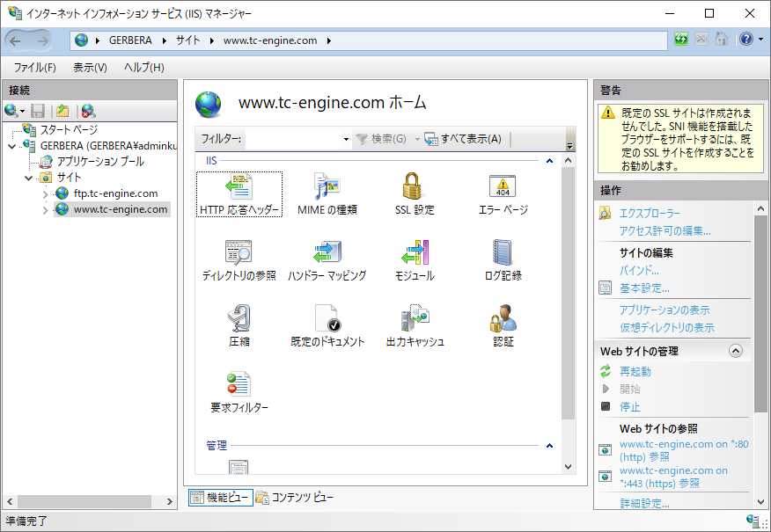The height and width of the screenshot is (532, 771).
Task: Select ftp.tc-engine.com site in the tree
Action: pos(115,193)
